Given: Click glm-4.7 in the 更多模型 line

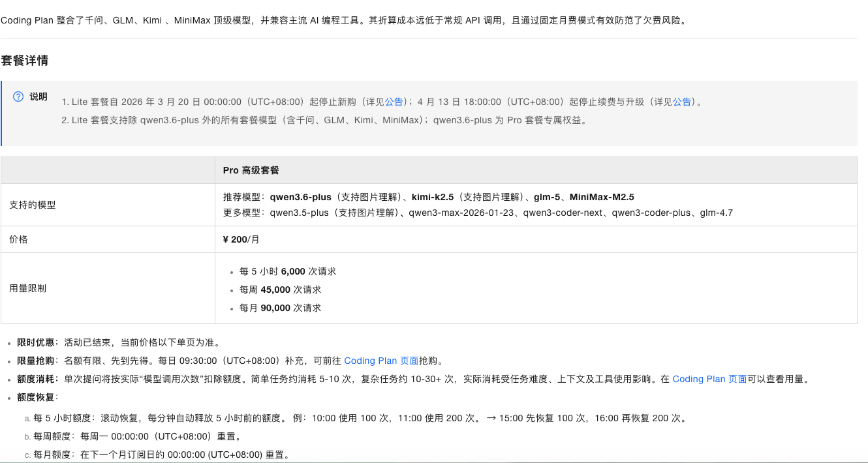Looking at the screenshot, I should coord(716,213).
